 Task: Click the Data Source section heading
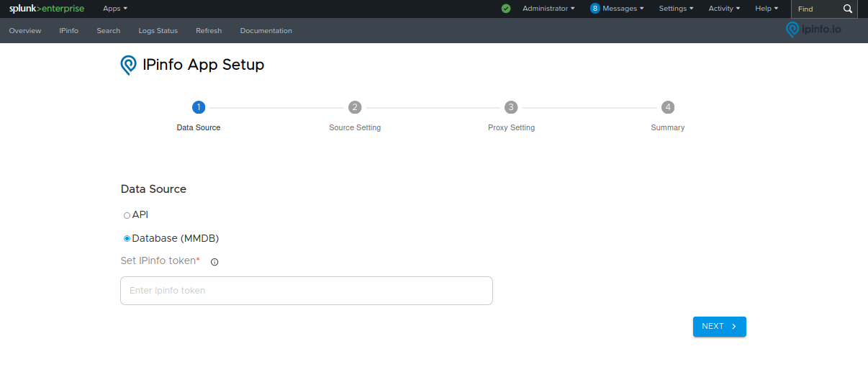[153, 189]
